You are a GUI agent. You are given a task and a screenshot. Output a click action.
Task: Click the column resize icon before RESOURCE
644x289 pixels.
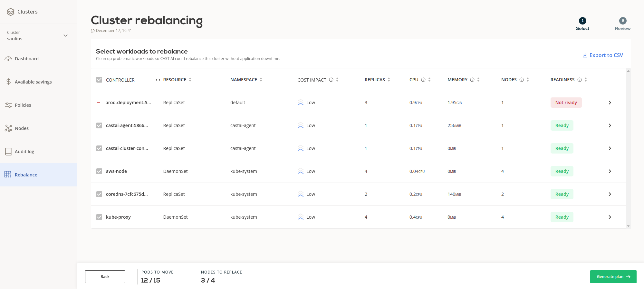[158, 80]
